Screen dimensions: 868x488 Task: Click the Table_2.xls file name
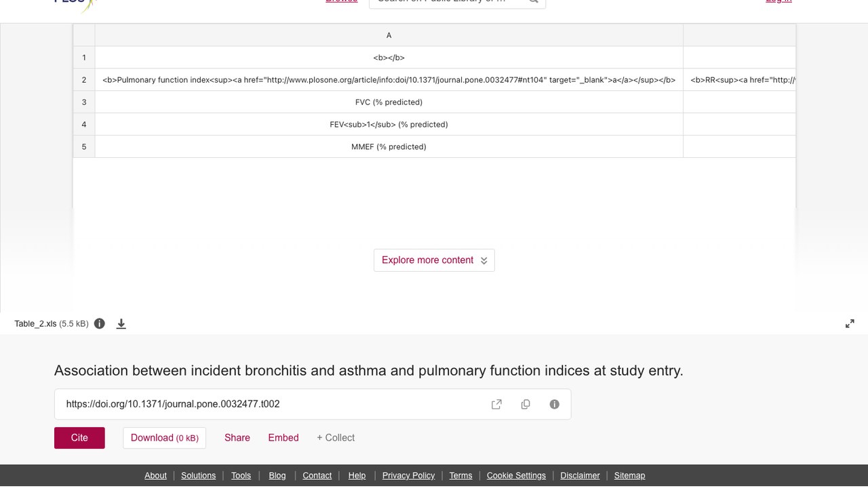click(35, 324)
